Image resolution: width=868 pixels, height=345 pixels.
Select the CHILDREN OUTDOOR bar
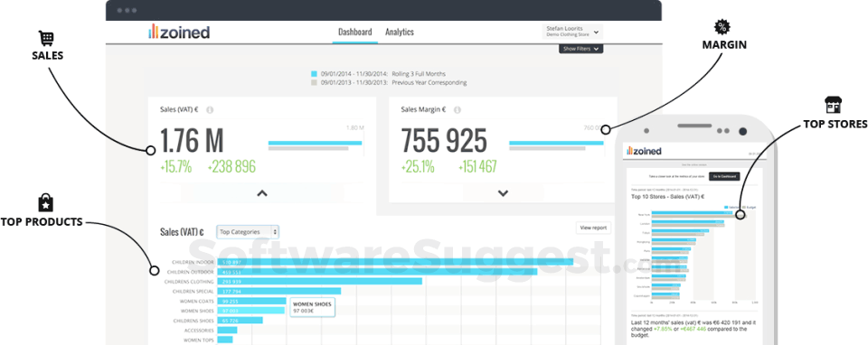point(377,272)
